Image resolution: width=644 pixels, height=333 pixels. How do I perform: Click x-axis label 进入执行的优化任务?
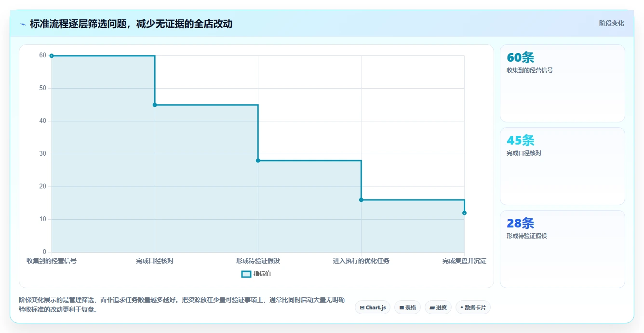(x=361, y=261)
